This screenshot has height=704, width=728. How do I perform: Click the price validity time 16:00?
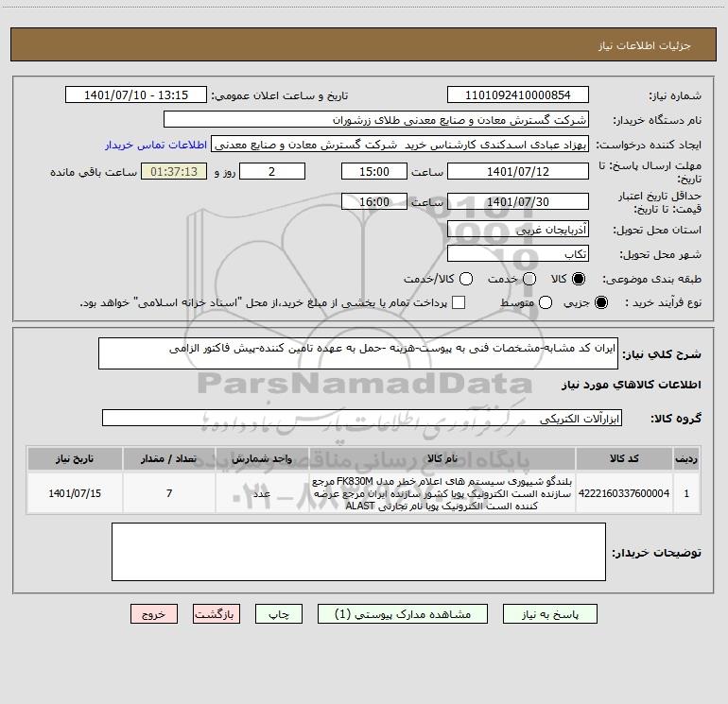[x=374, y=201]
